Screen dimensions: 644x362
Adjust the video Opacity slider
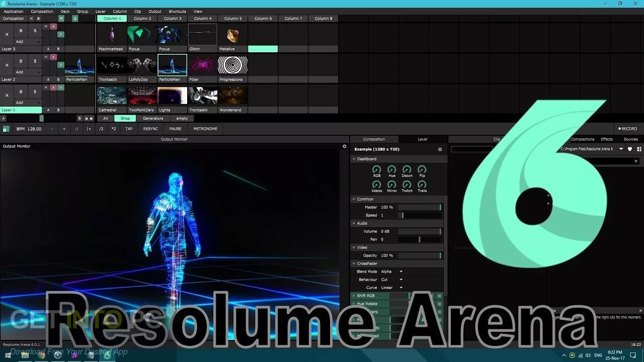coord(420,255)
